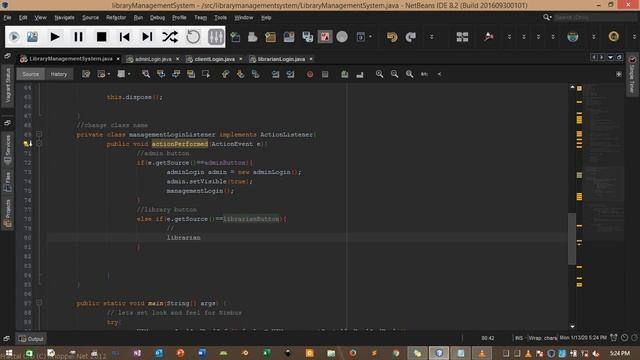This screenshot has width=640, height=360.
Task: Open the Vagrant Status side panel
Action: pos(7,85)
